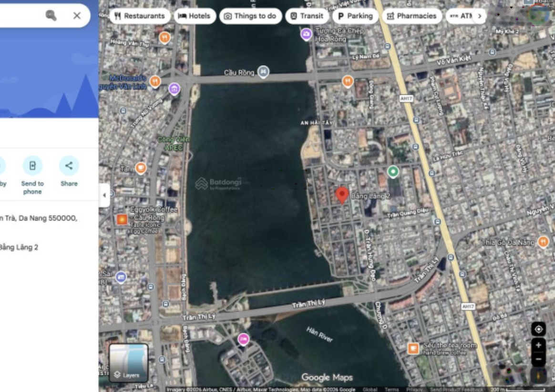The width and height of the screenshot is (555, 392).
Task: Click the search magnifier icon
Action: coord(51,16)
